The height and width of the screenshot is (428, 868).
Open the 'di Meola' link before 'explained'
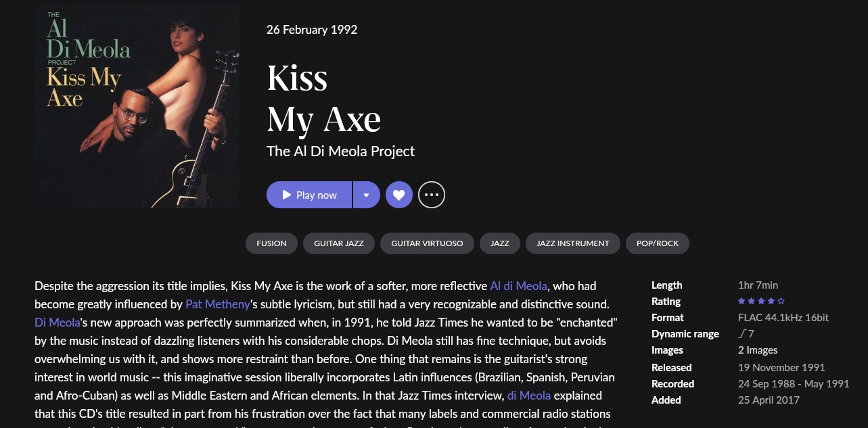(x=529, y=396)
